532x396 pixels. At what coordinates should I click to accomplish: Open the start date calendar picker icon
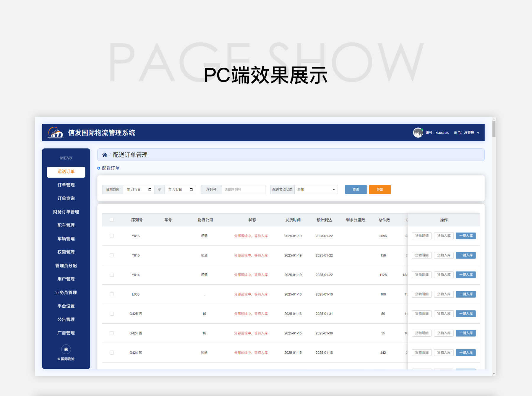tap(150, 190)
